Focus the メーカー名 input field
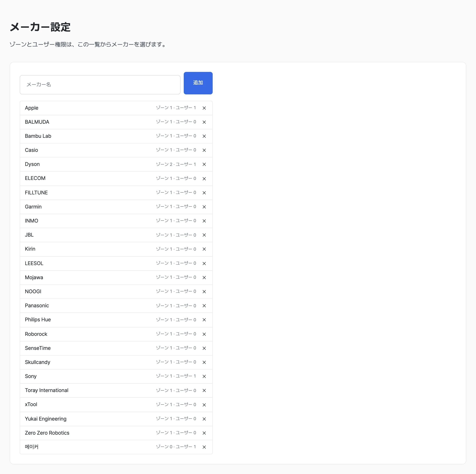 [100, 85]
